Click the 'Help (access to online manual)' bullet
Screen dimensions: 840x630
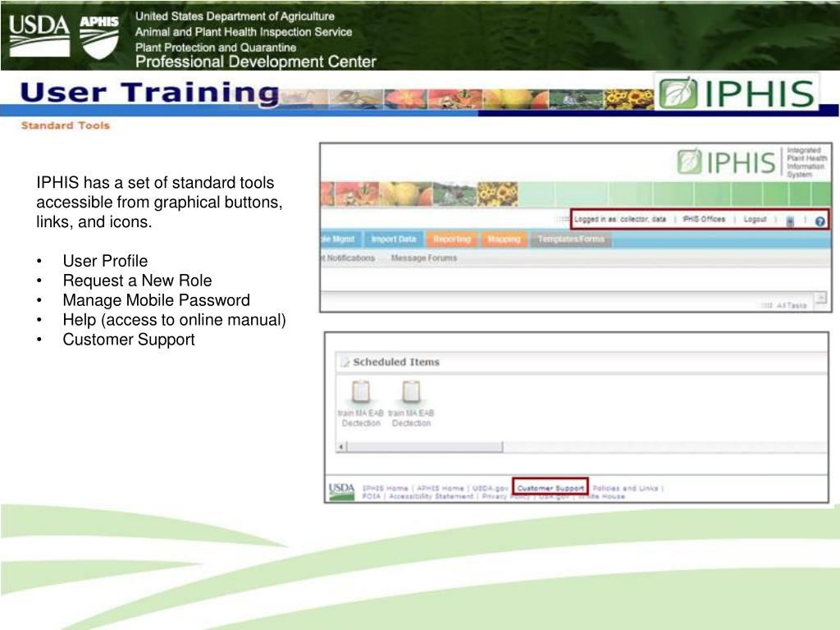point(174,320)
